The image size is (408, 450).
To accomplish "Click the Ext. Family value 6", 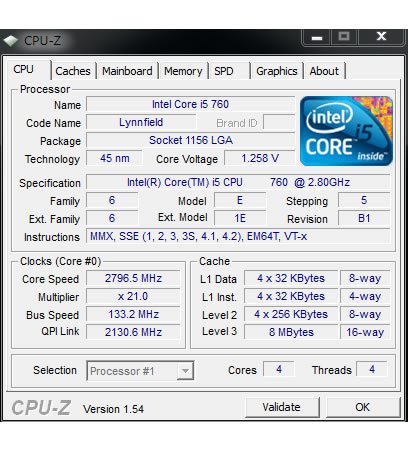I will pyautogui.click(x=112, y=218).
